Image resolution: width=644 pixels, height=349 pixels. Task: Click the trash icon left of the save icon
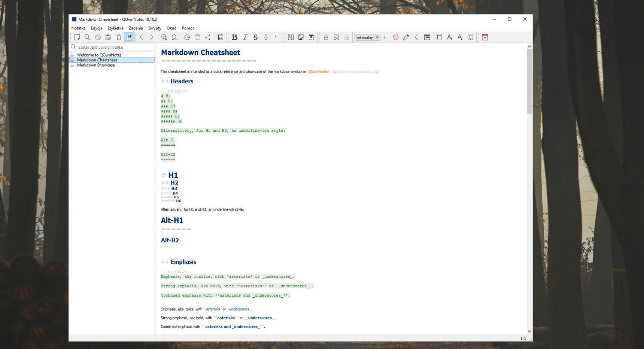click(x=119, y=37)
